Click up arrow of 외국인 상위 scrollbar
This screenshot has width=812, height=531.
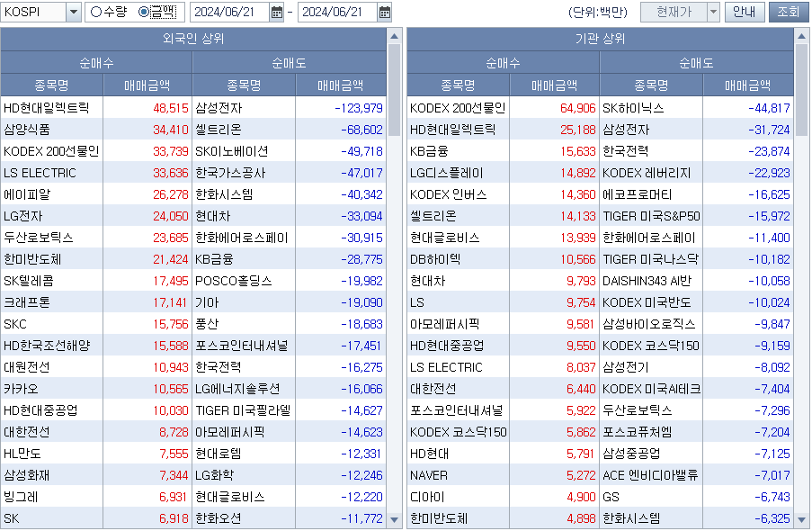tap(394, 36)
